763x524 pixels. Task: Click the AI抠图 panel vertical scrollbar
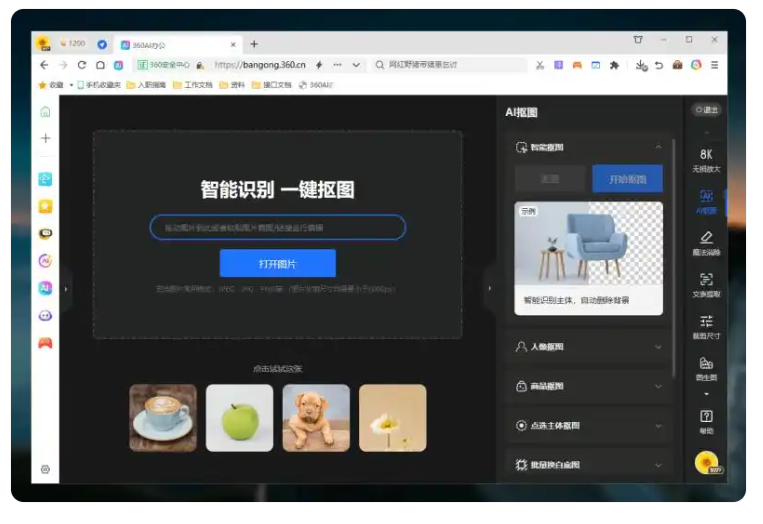[x=674, y=258]
